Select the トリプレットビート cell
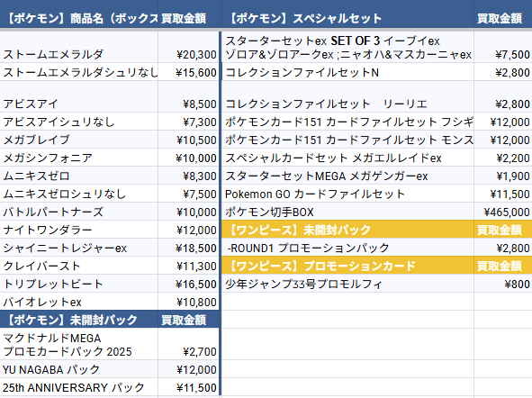 [x=78, y=284]
